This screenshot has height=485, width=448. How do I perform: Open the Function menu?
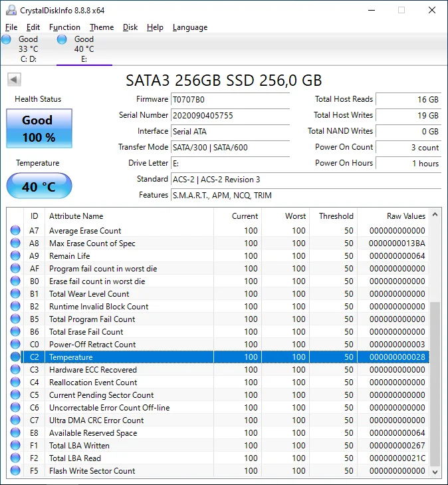64,27
